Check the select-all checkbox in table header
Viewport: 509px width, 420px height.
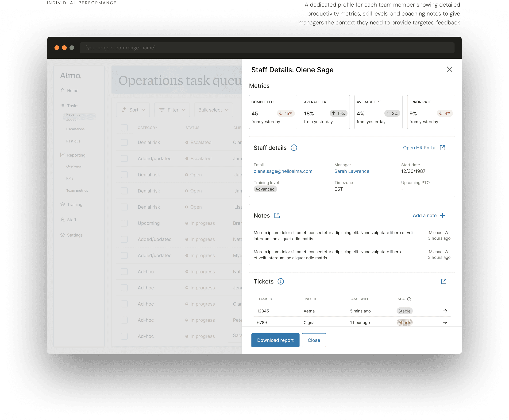[x=124, y=128]
